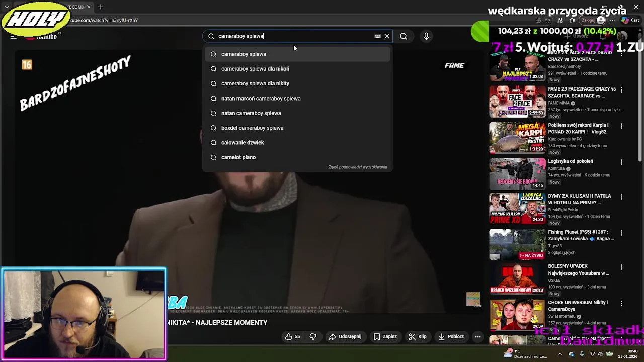
Task: Open options menu for "DYMY ZA KULISAMI" video
Action: pyautogui.click(x=621, y=197)
